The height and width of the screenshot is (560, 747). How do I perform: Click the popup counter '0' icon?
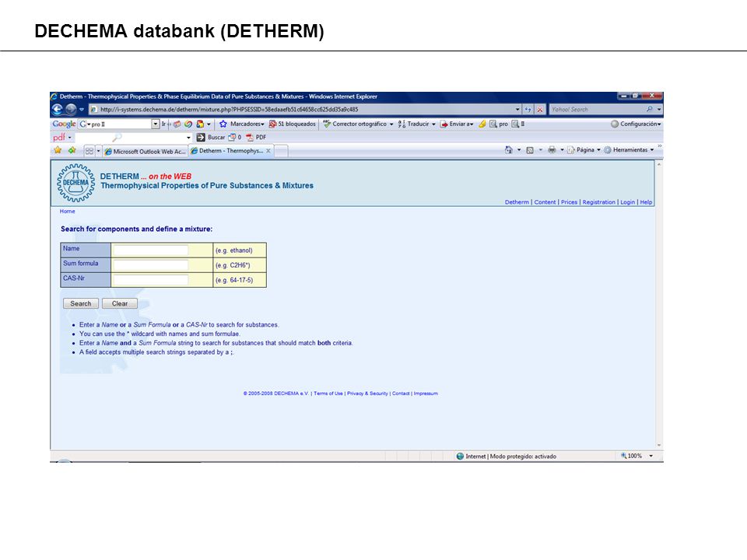click(x=235, y=137)
